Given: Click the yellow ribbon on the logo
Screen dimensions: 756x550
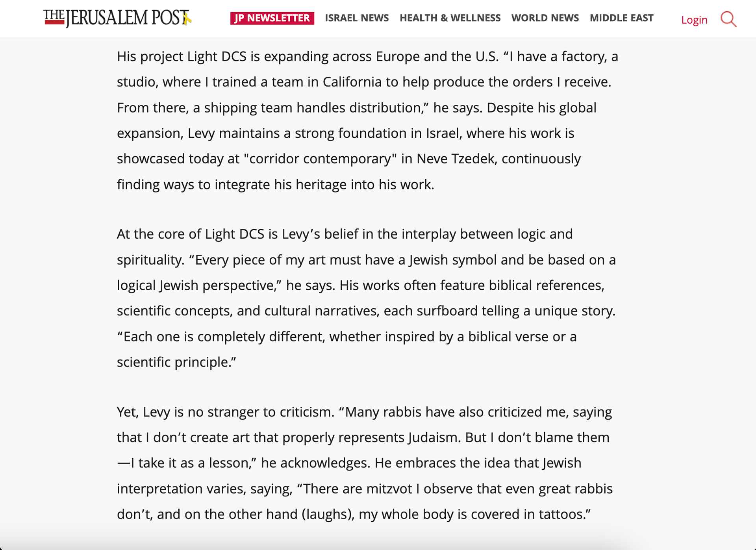Looking at the screenshot, I should point(187,19).
